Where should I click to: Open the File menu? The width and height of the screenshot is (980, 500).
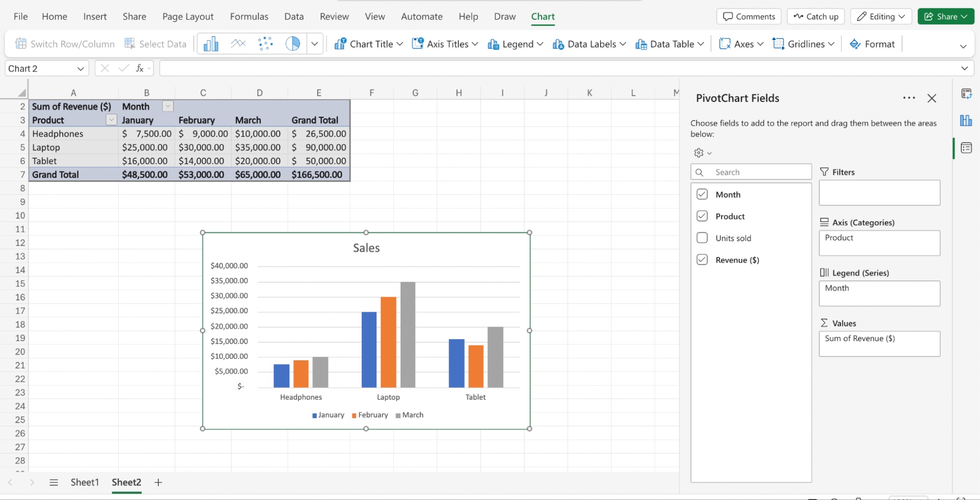[x=21, y=17]
